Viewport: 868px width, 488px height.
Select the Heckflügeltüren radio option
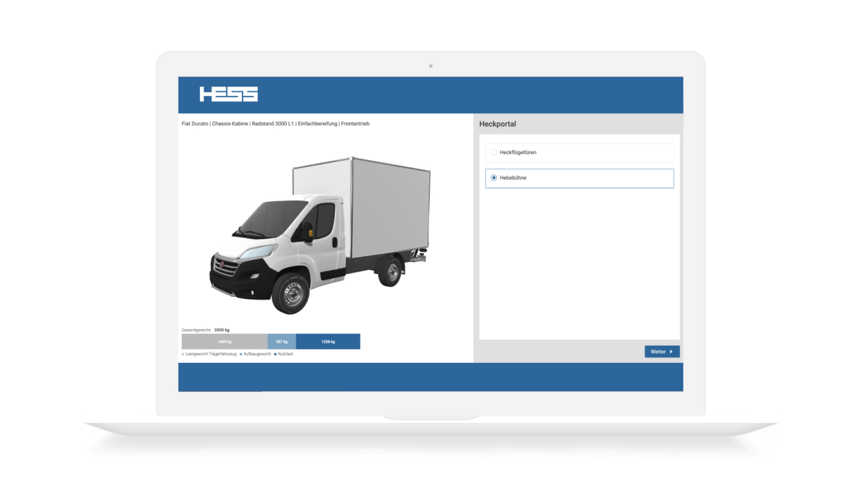[579, 152]
